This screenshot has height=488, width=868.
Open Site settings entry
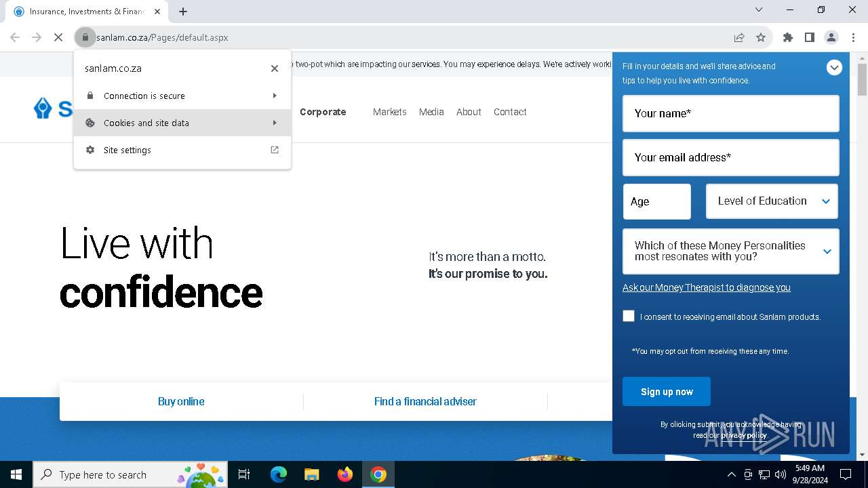tap(182, 150)
